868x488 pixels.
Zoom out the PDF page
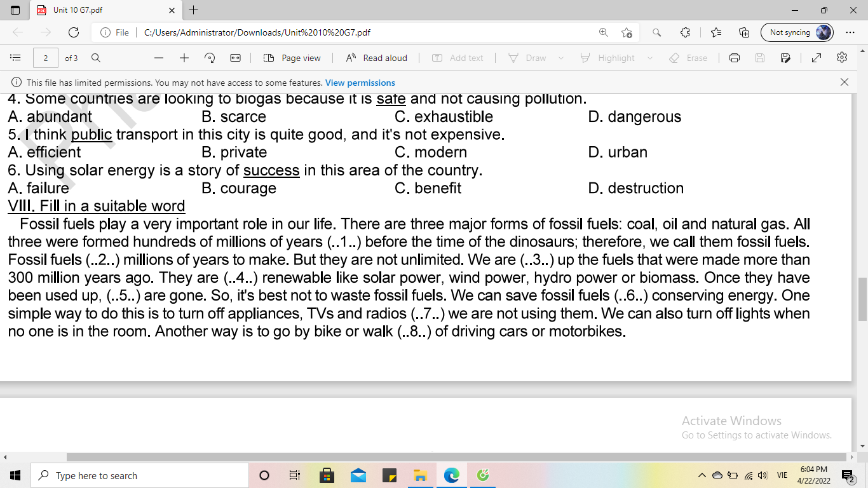(159, 58)
